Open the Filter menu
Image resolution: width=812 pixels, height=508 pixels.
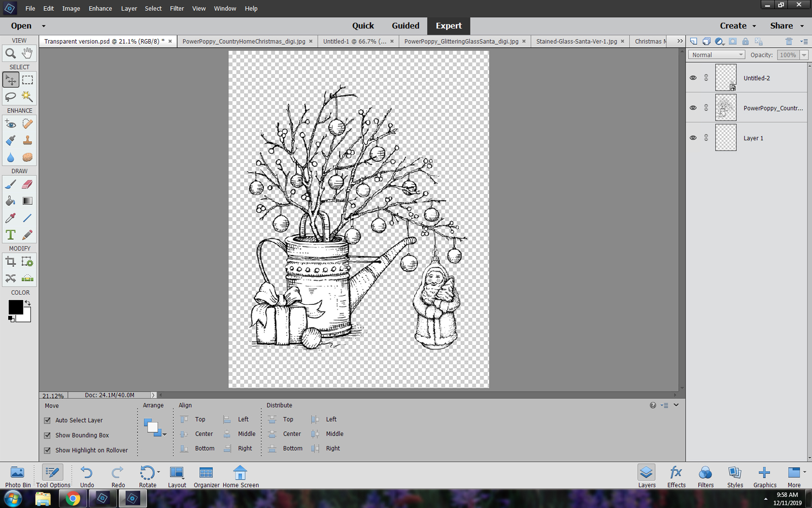pyautogui.click(x=177, y=9)
